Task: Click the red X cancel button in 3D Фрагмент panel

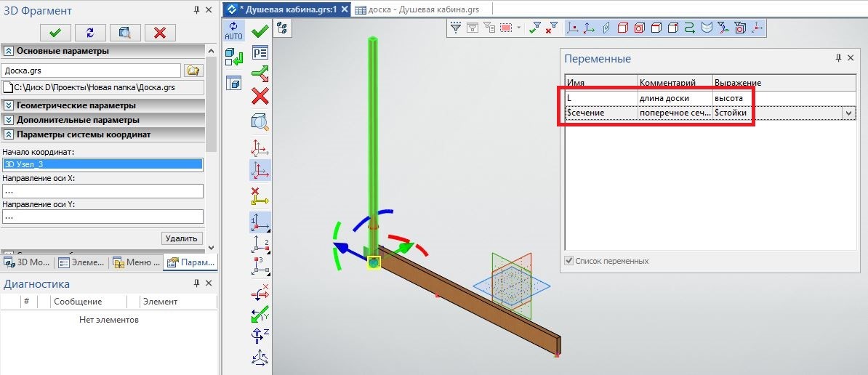Action: [x=160, y=32]
